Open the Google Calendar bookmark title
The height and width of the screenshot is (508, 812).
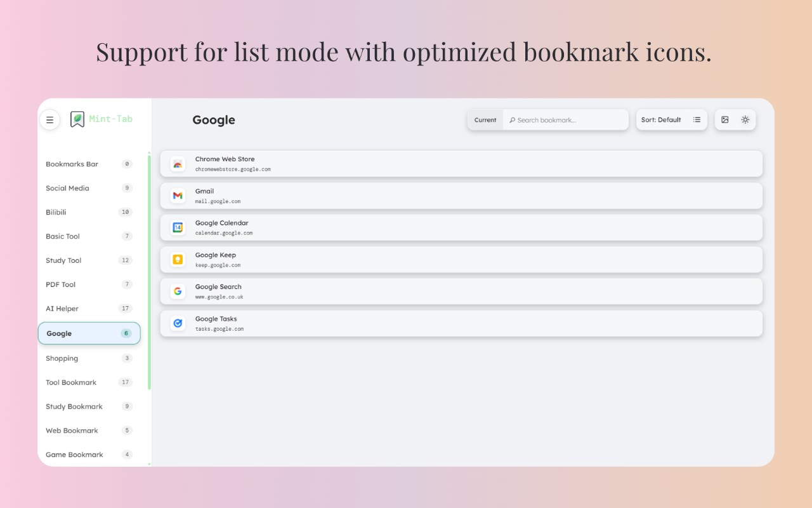(x=221, y=223)
